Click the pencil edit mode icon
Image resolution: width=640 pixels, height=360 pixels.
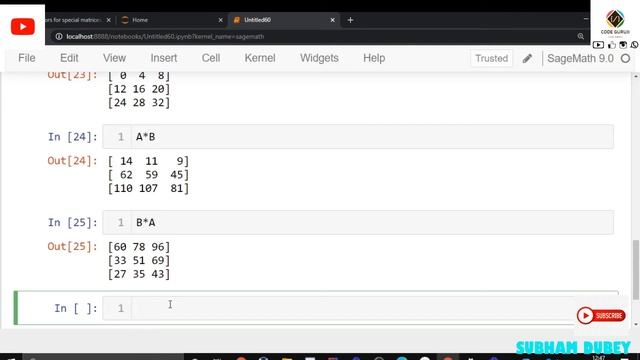click(527, 58)
